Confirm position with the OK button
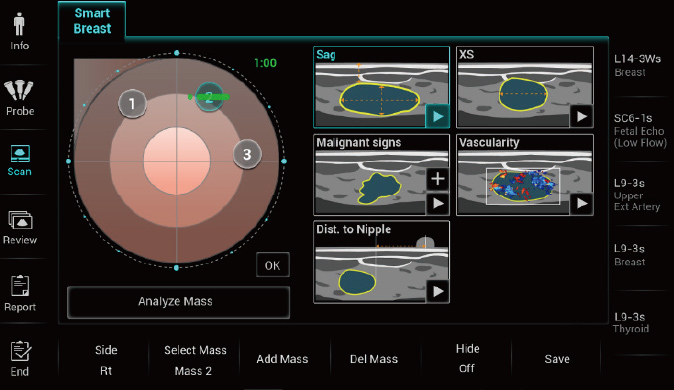674x390 pixels. pos(273,265)
